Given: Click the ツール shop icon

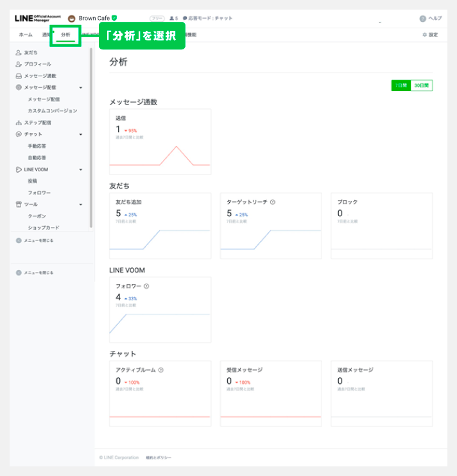Looking at the screenshot, I should coord(19,204).
